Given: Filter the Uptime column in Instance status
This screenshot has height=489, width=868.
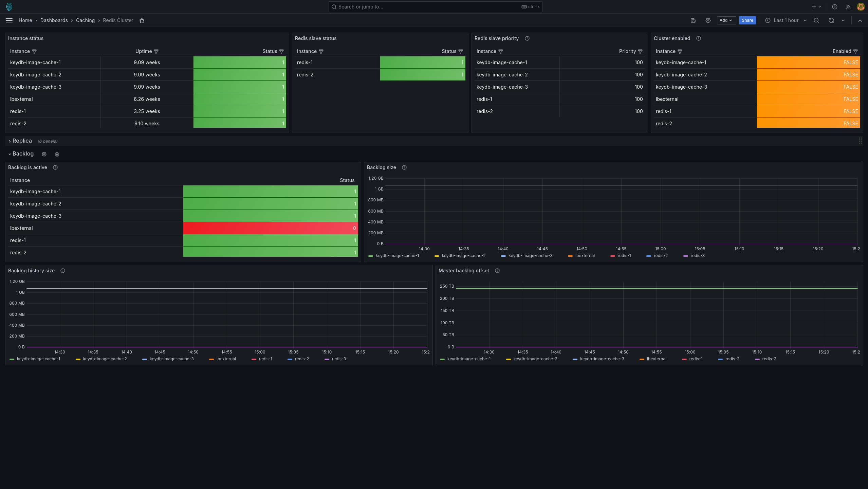Looking at the screenshot, I should coord(156,51).
